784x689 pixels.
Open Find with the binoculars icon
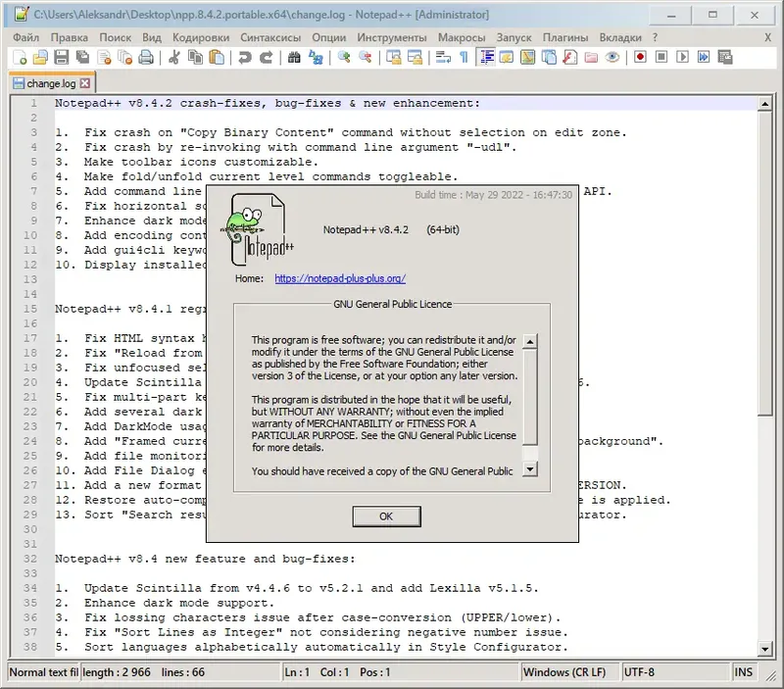(x=294, y=58)
